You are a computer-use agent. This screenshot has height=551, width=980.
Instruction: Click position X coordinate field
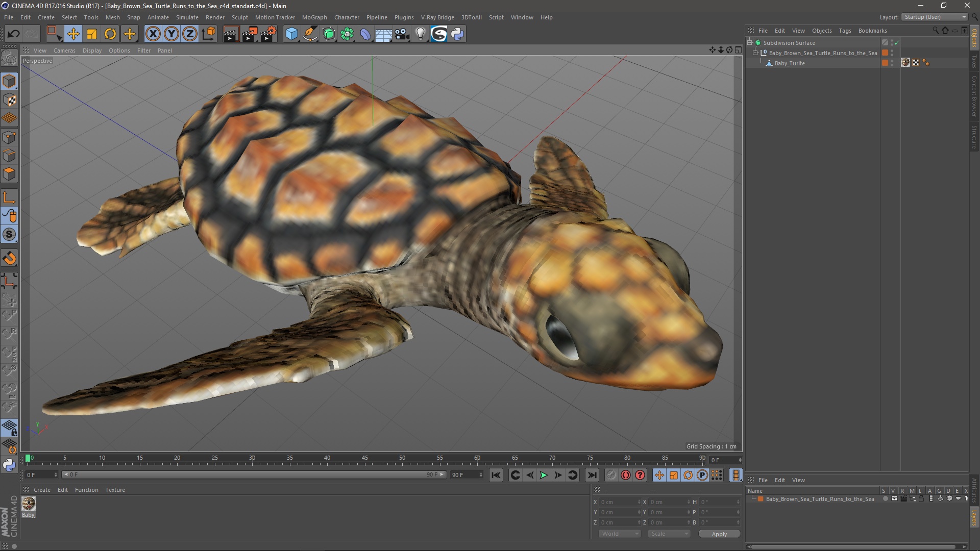coord(619,502)
